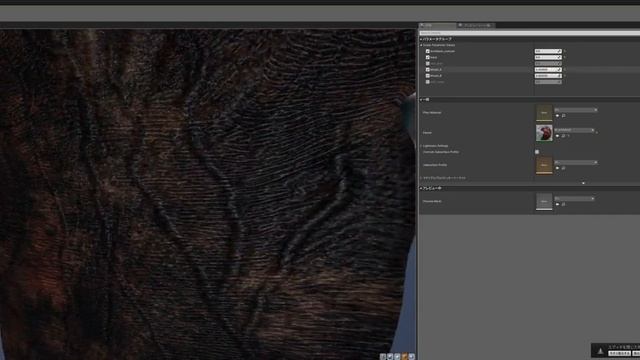The image size is (640, 360).
Task: Enable third (greyed-out) scalar parameter checkbox
Action: coord(428,64)
